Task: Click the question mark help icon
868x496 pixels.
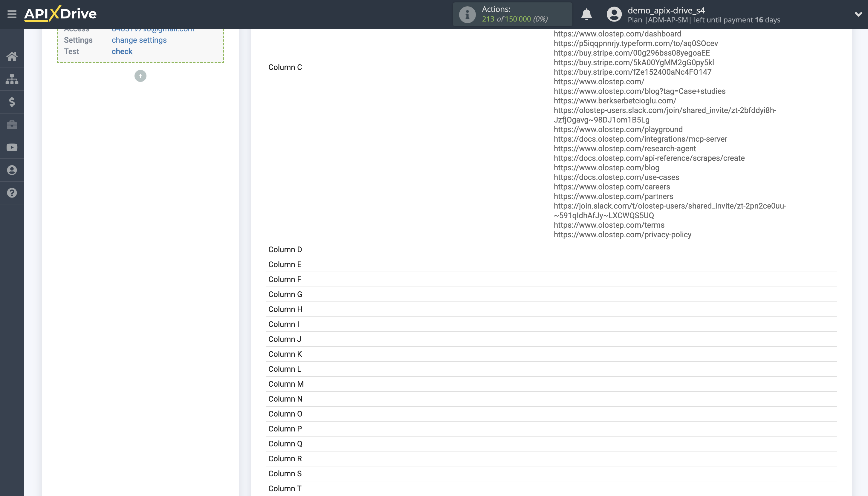Action: tap(12, 193)
